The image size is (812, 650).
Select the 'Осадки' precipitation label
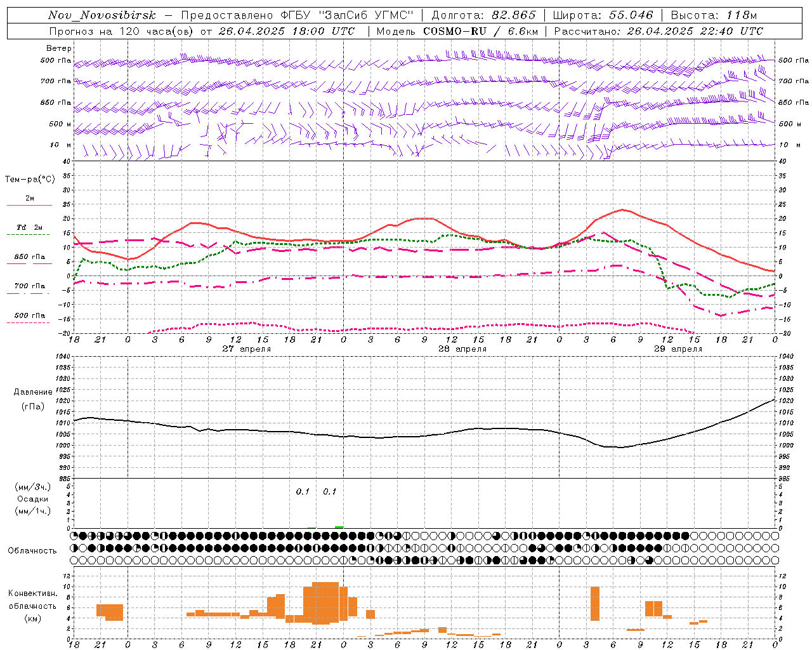click(33, 499)
